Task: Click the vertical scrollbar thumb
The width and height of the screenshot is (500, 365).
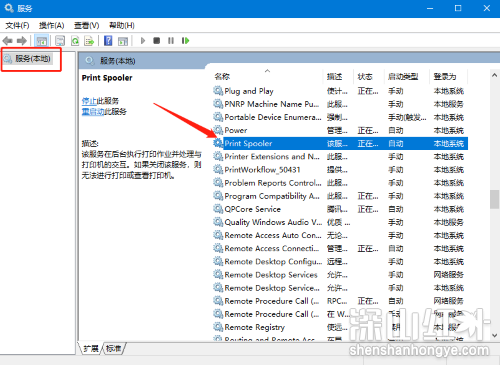Action: pos(494,199)
